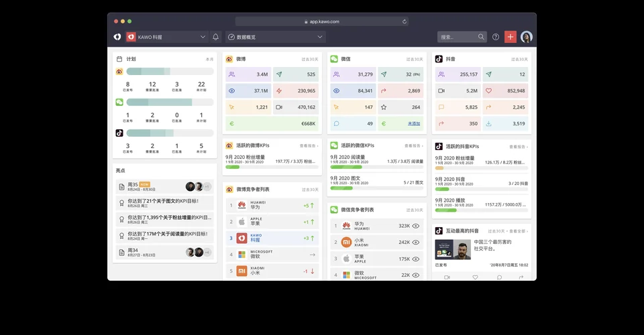Click Douyin comments tile 5,825

(458, 107)
